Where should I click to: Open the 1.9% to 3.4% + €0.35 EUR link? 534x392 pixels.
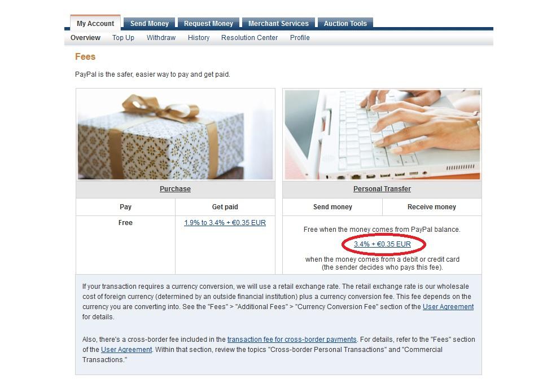(225, 223)
